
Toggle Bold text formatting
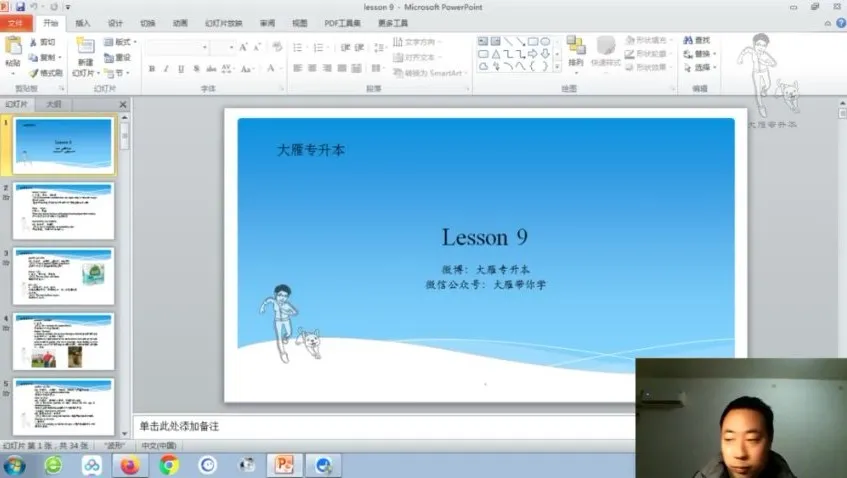coord(151,69)
